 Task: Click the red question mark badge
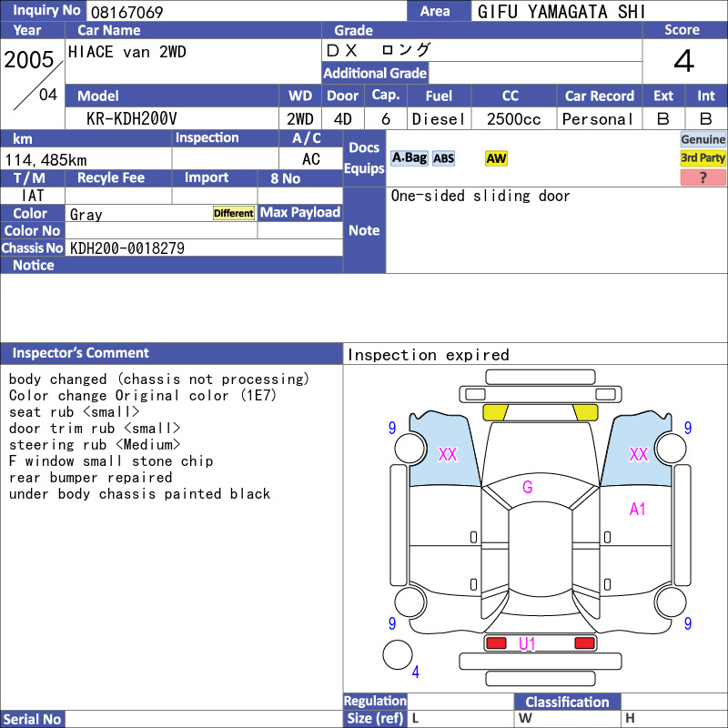point(703,177)
